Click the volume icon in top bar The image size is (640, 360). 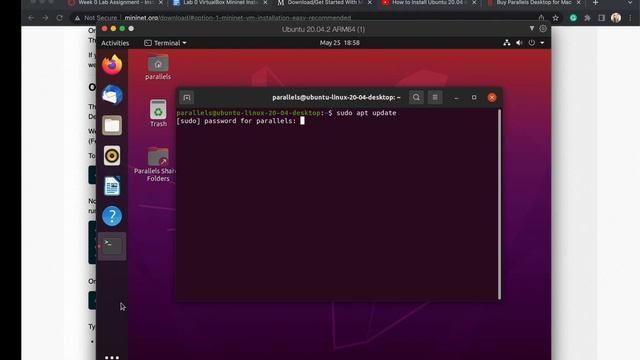pos(519,42)
